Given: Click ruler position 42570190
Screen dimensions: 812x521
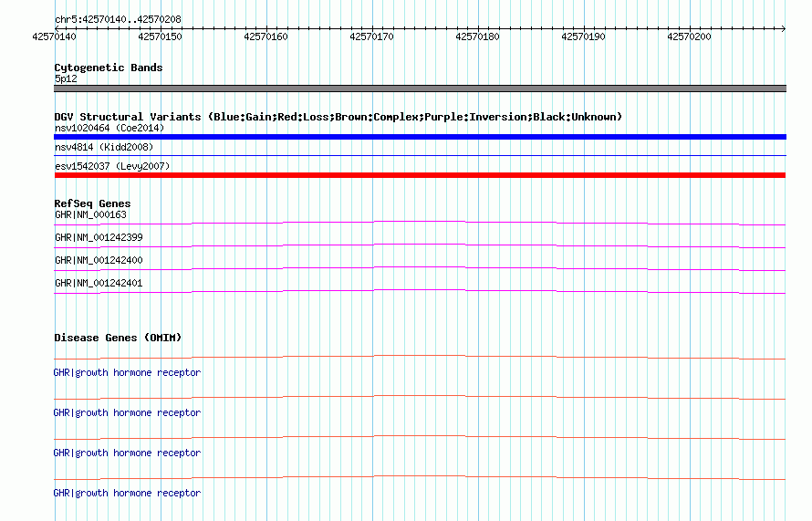Looking at the screenshot, I should pyautogui.click(x=583, y=36).
